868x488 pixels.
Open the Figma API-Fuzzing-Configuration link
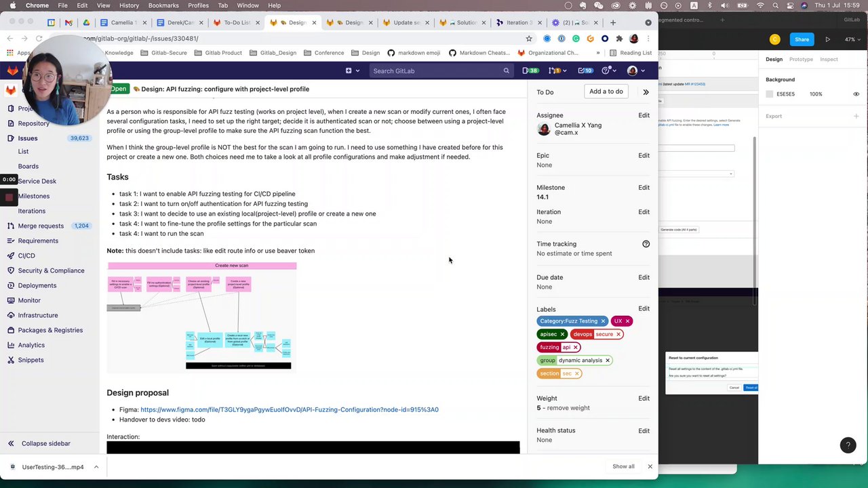click(290, 409)
